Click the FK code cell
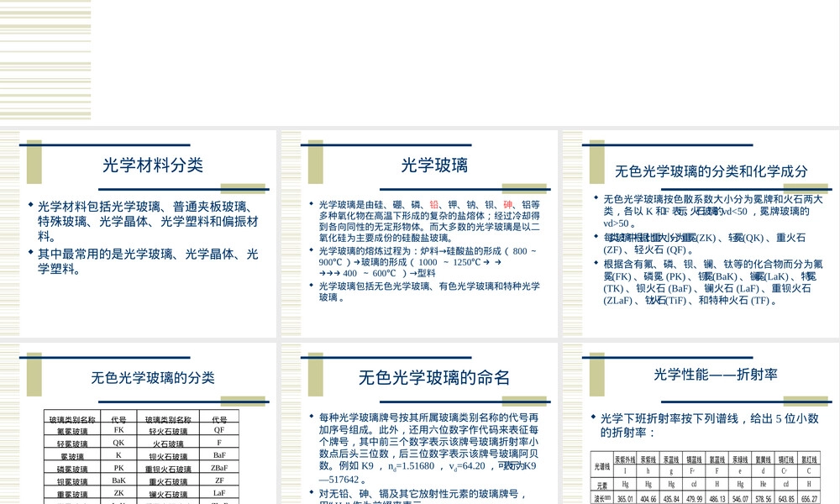This screenshot has height=504, width=840. coord(118,430)
